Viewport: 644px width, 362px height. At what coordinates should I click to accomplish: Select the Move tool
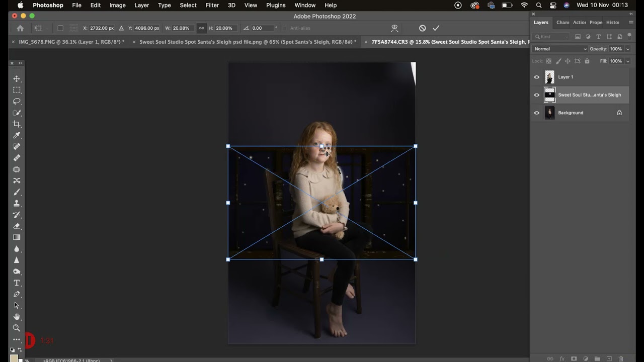pos(17,79)
